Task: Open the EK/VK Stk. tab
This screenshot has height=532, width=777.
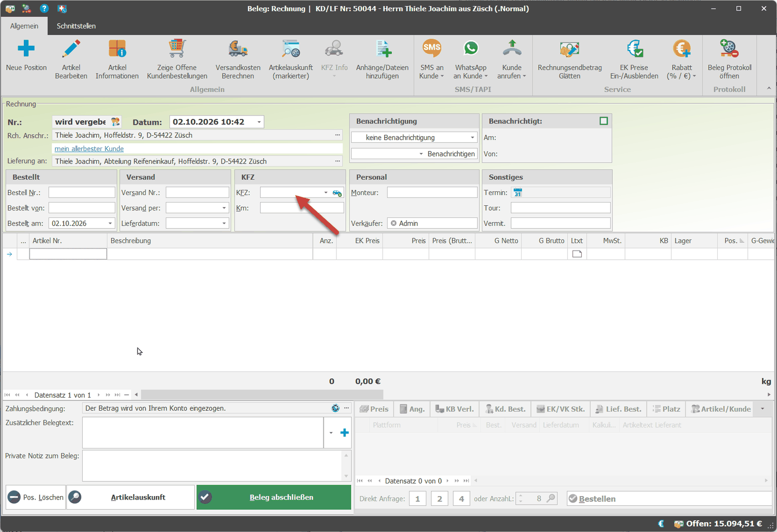Action: click(x=560, y=409)
